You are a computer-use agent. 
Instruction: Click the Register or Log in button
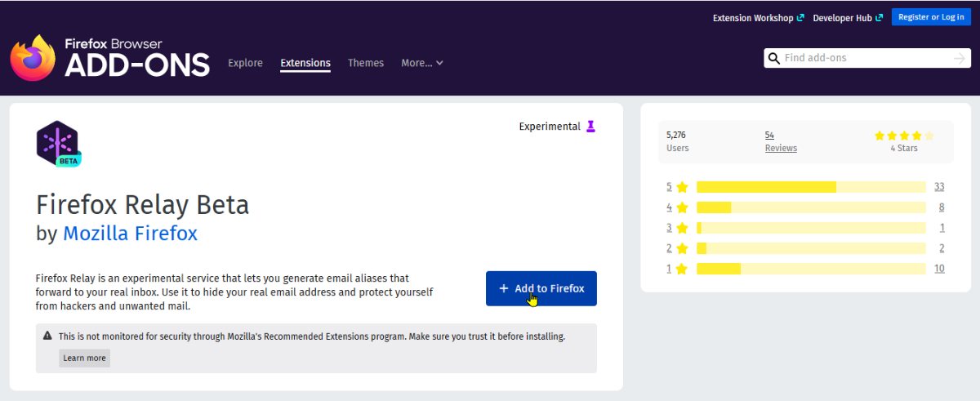(931, 17)
